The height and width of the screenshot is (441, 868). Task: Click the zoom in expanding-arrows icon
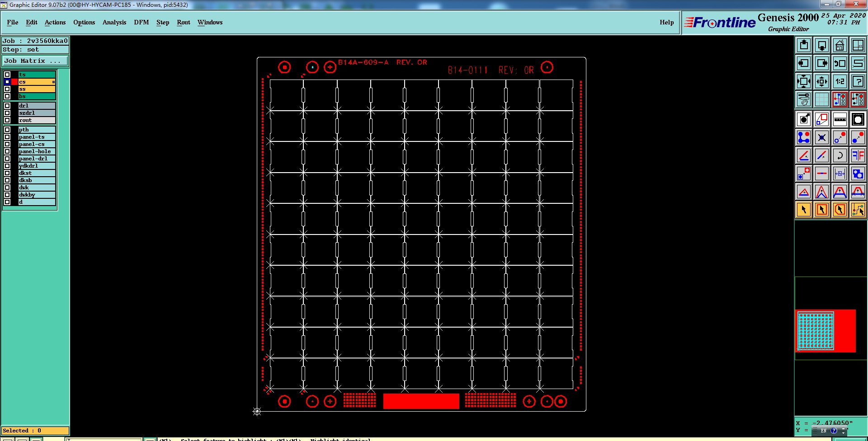[804, 81]
